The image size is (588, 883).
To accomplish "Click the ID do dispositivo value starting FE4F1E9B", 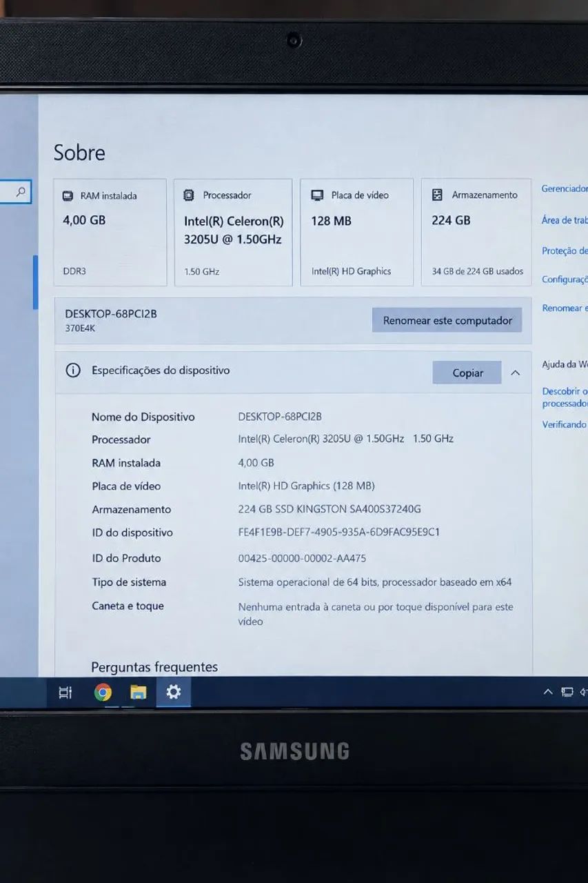I will click(339, 533).
